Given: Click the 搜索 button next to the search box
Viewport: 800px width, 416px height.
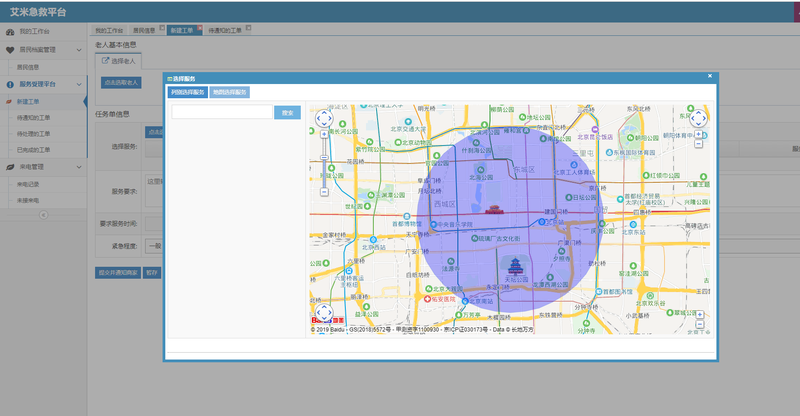Looking at the screenshot, I should click(x=287, y=113).
